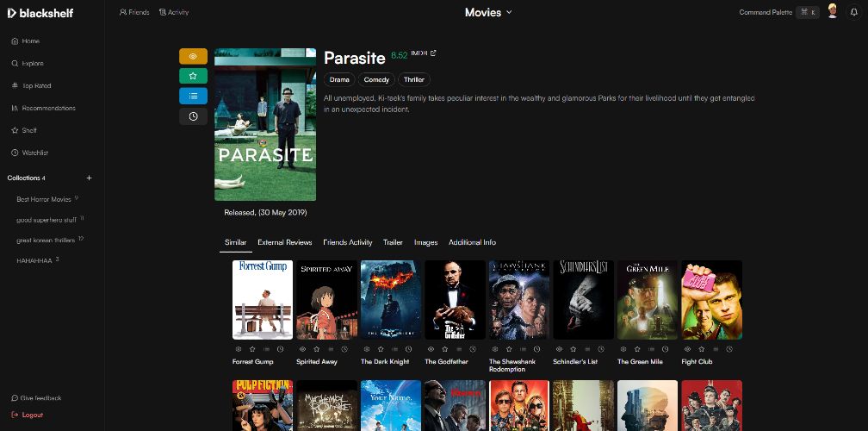Click the clock icon under The Dark Knight
The width and height of the screenshot is (868, 431).
point(408,349)
